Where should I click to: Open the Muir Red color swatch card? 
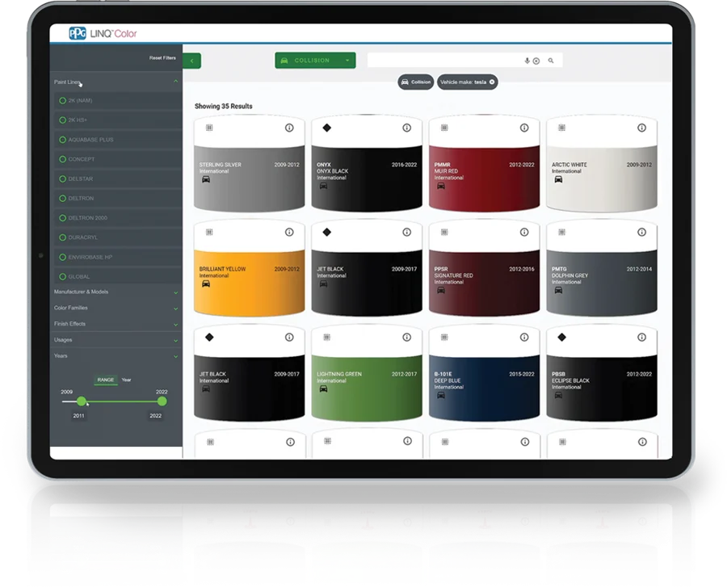[484, 165]
